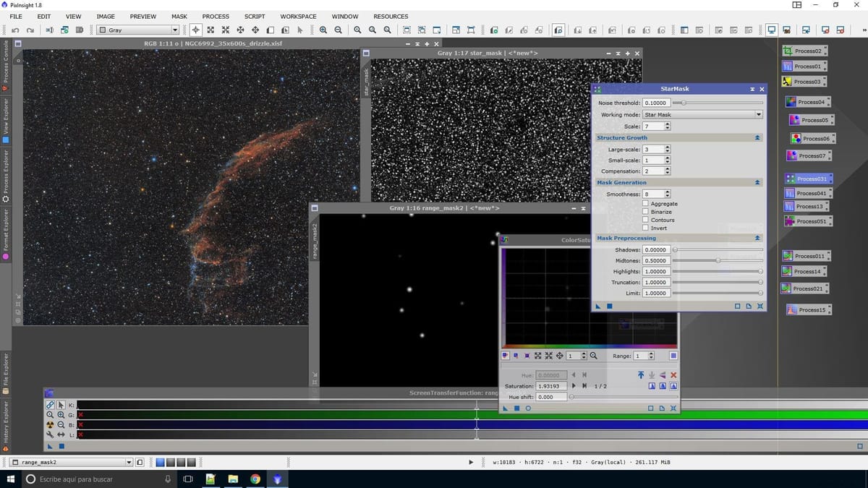Toggle ColorSaturation edit point mode icon
This screenshot has width=868, height=488.
505,356
